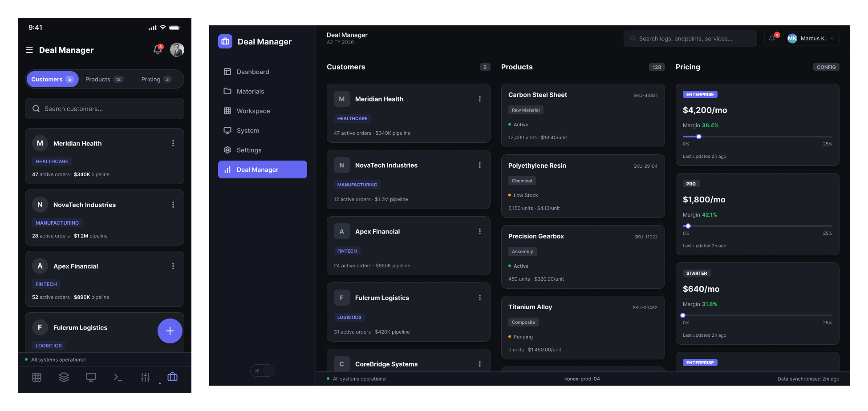Viewport: 868px width, 411px height.
Task: Tap the profile photo in the mobile header
Action: (177, 50)
